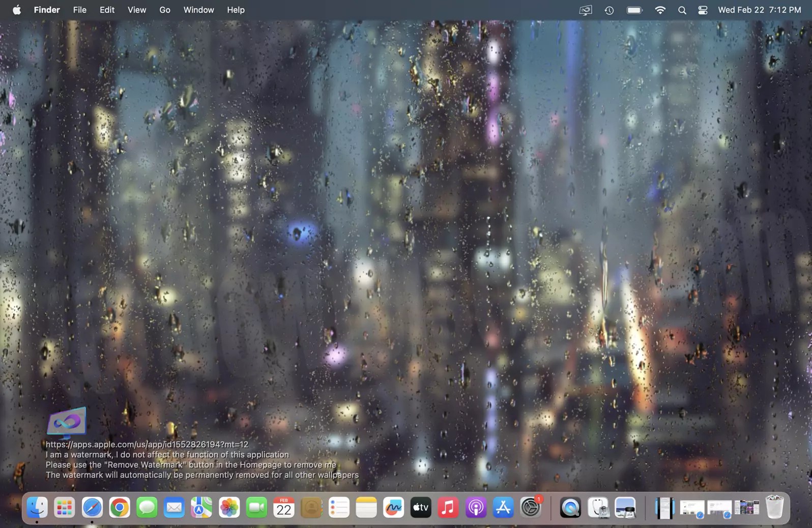The image size is (812, 528).
Task: Open the Apple TV app
Action: [x=421, y=508]
